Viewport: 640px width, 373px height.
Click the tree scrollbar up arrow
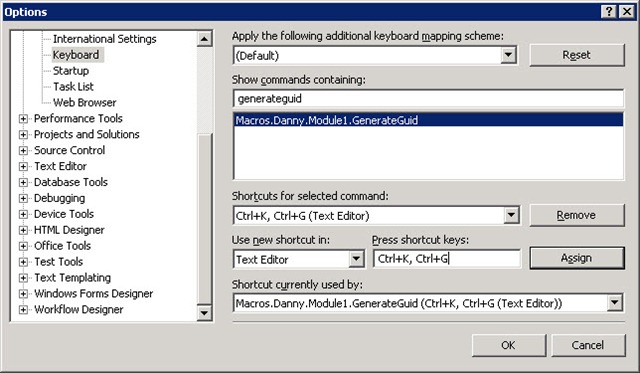coord(204,39)
